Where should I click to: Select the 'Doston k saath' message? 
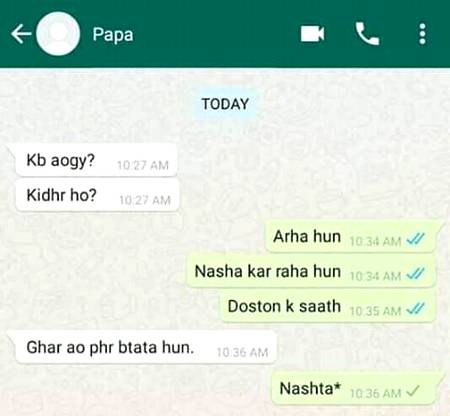coord(327,306)
